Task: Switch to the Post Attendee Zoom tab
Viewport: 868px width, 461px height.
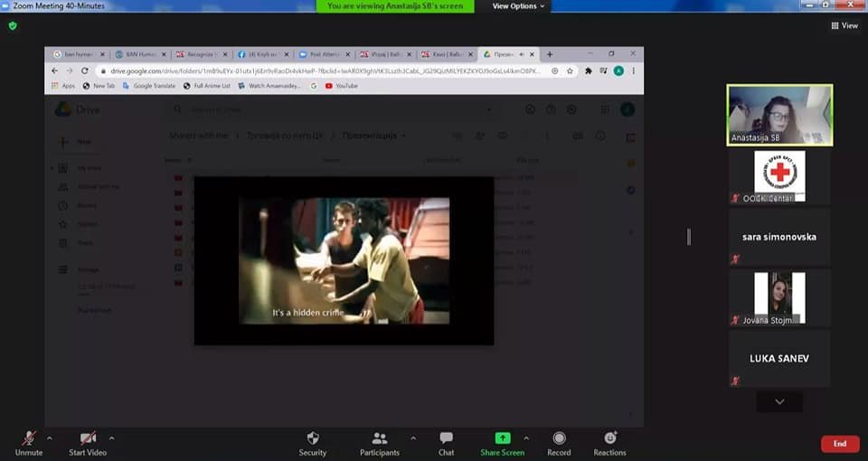Action: tap(325, 54)
